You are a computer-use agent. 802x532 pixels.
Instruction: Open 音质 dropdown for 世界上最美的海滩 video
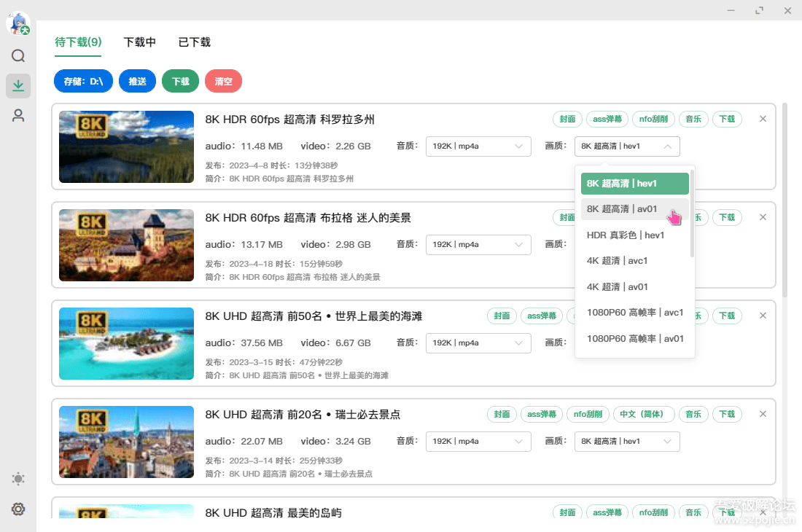pos(478,343)
